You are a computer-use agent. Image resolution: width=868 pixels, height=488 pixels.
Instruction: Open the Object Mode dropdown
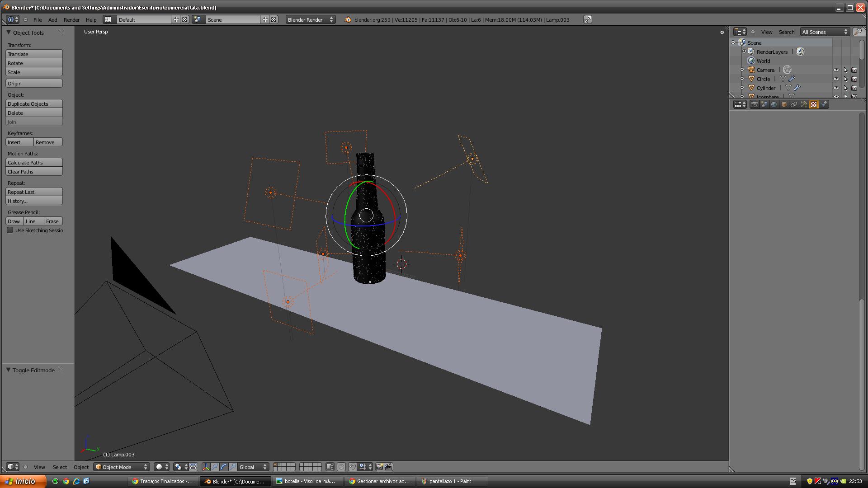[122, 467]
